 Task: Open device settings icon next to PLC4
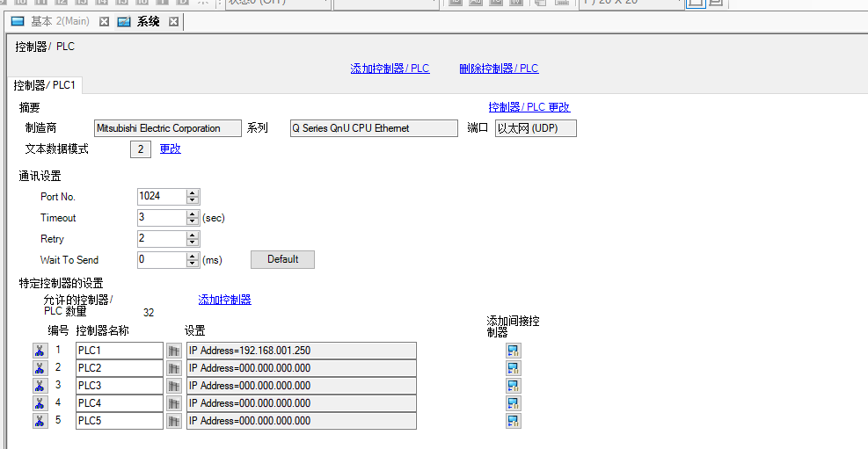174,403
